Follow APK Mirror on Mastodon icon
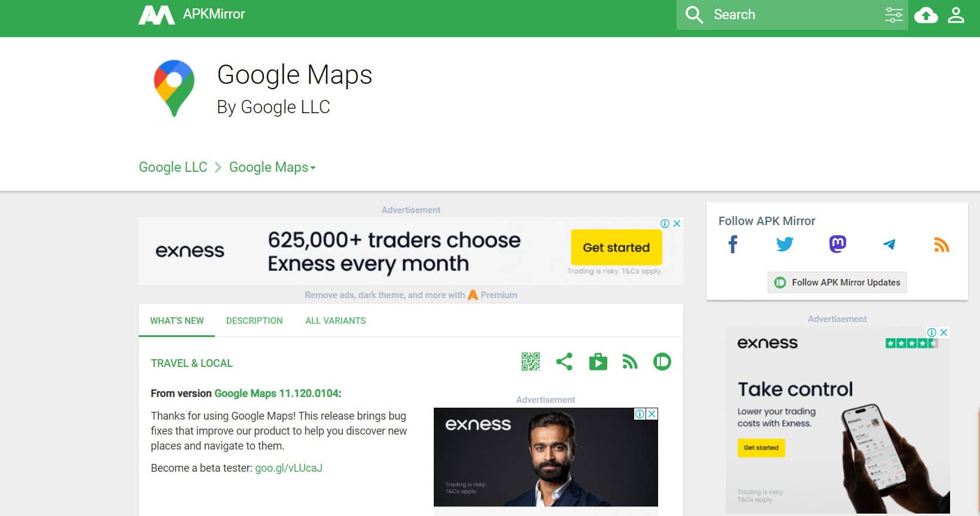The height and width of the screenshot is (516, 980). (x=837, y=244)
